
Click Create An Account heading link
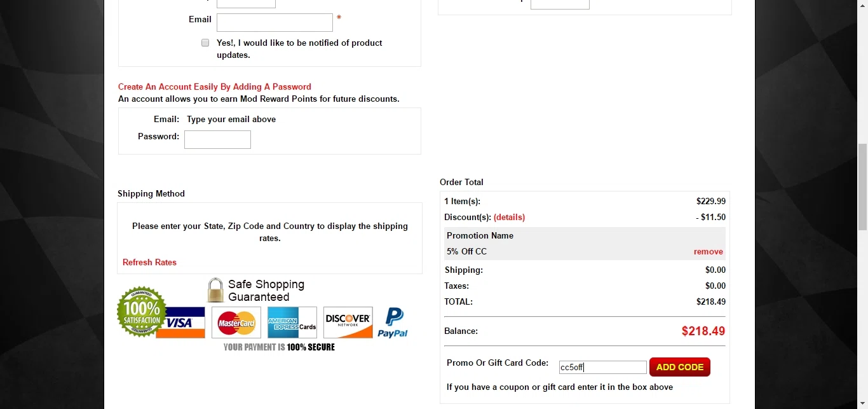point(215,87)
